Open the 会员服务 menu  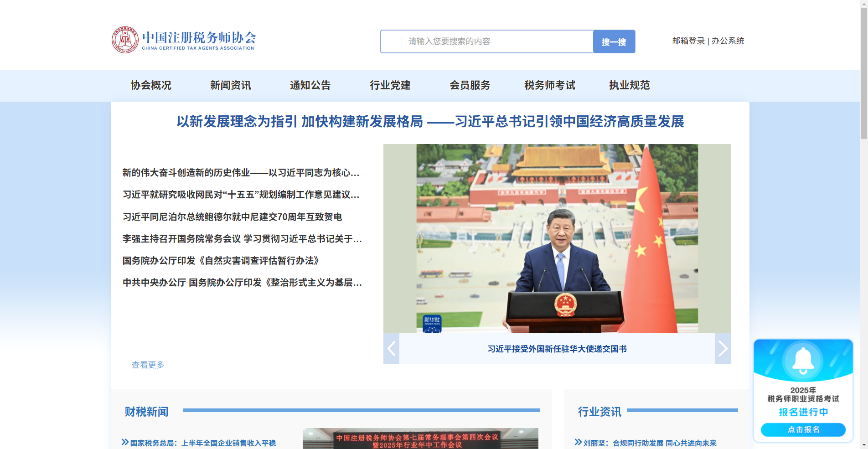[470, 85]
